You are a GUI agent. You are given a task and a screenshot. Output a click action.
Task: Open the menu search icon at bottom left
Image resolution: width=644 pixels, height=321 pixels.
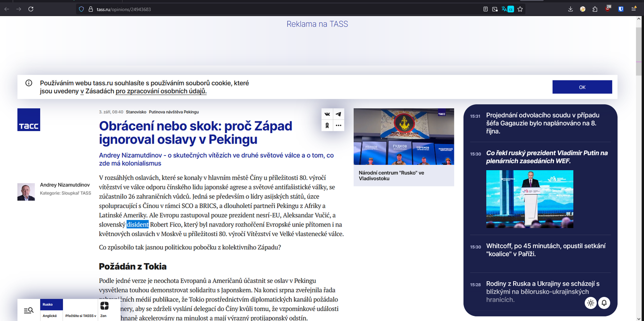click(29, 310)
